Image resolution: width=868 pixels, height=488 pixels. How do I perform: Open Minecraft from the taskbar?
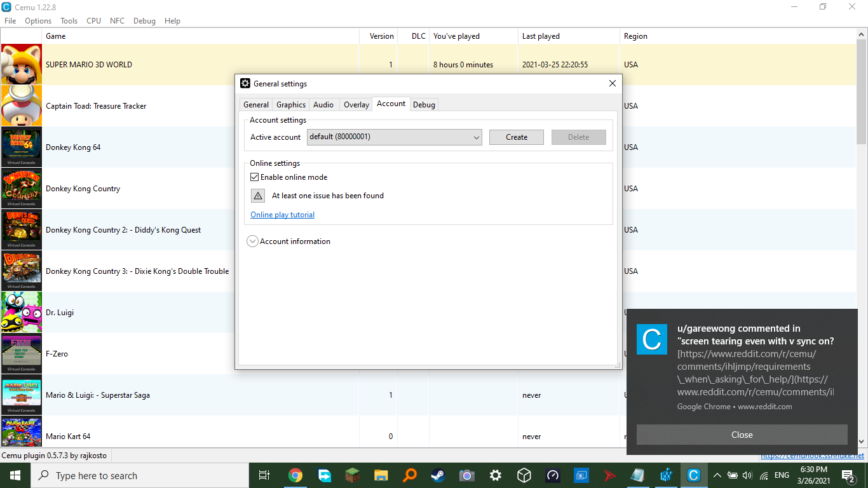coord(353,475)
